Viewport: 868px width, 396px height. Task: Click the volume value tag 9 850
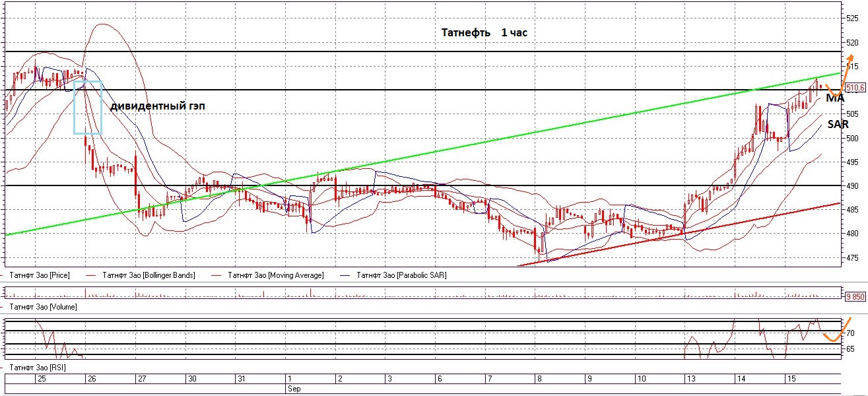tap(855, 297)
